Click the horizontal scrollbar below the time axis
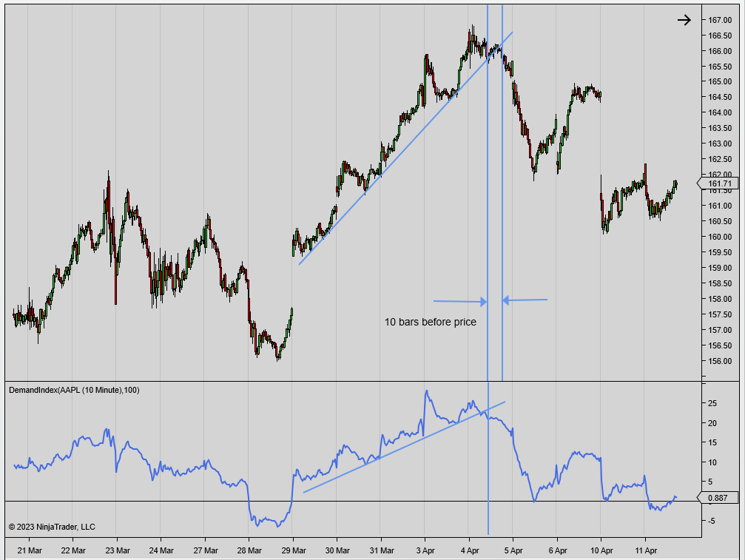The height and width of the screenshot is (560, 745). pyautogui.click(x=370, y=557)
